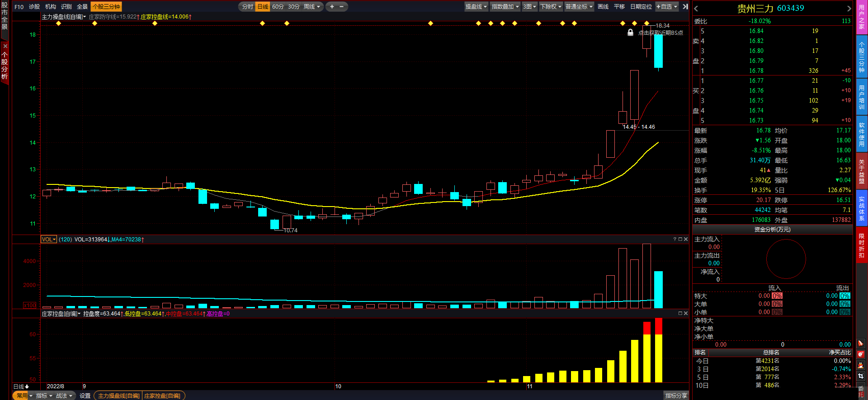868x400 pixels.
Task: Open the Weibo icon in sidebar
Action: pos(861,354)
